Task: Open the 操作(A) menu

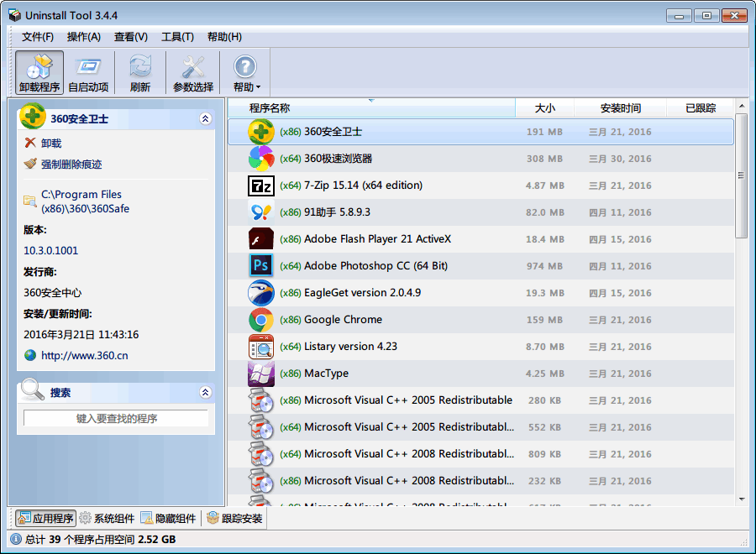Action: [84, 37]
